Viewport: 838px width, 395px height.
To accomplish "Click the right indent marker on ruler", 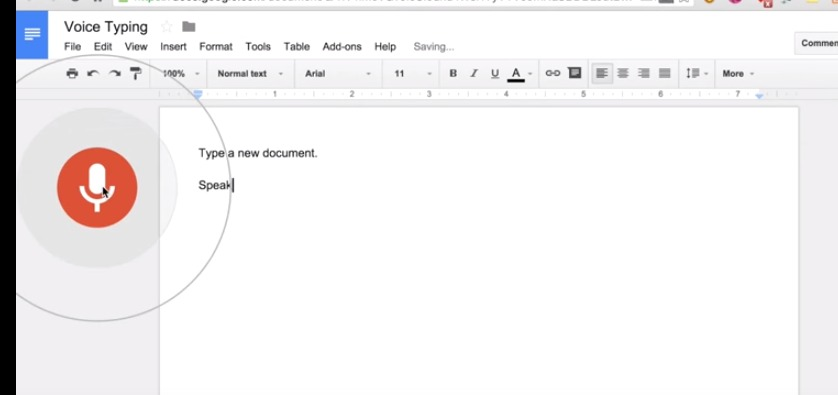I will click(759, 96).
